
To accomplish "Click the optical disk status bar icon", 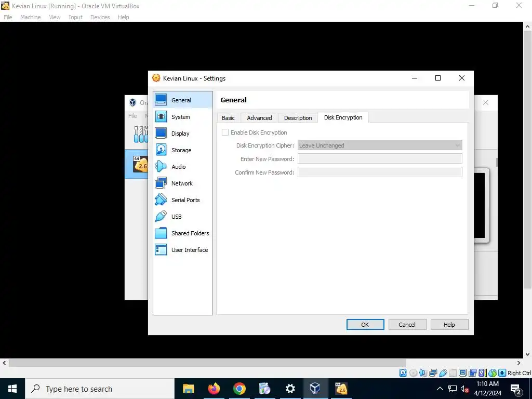I will click(413, 373).
